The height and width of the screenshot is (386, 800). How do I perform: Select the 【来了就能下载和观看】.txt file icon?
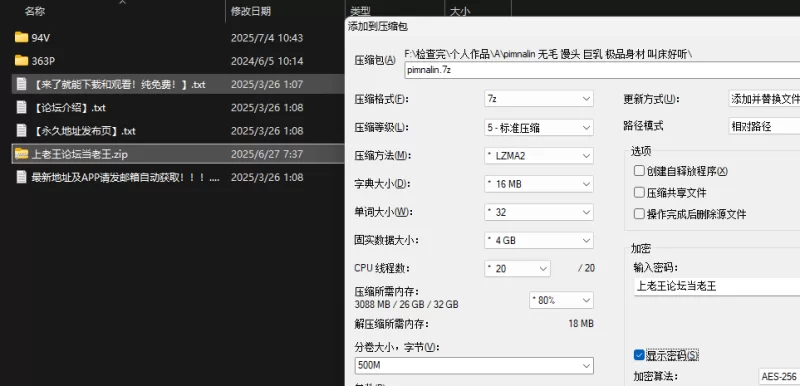coord(21,84)
